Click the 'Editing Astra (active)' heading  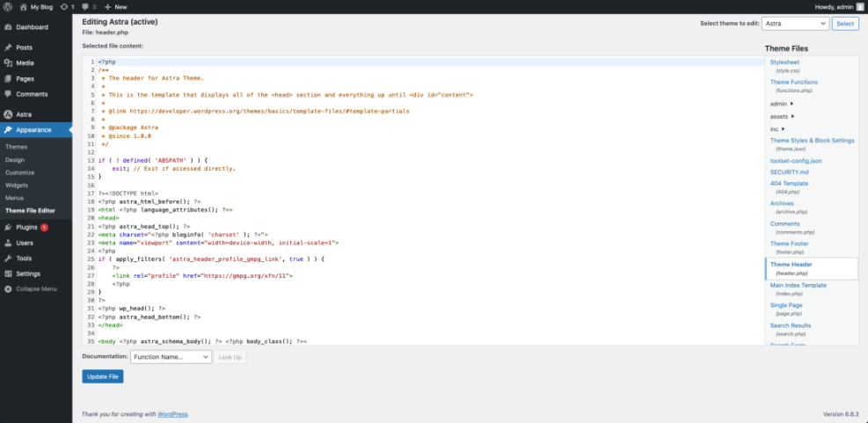120,22
